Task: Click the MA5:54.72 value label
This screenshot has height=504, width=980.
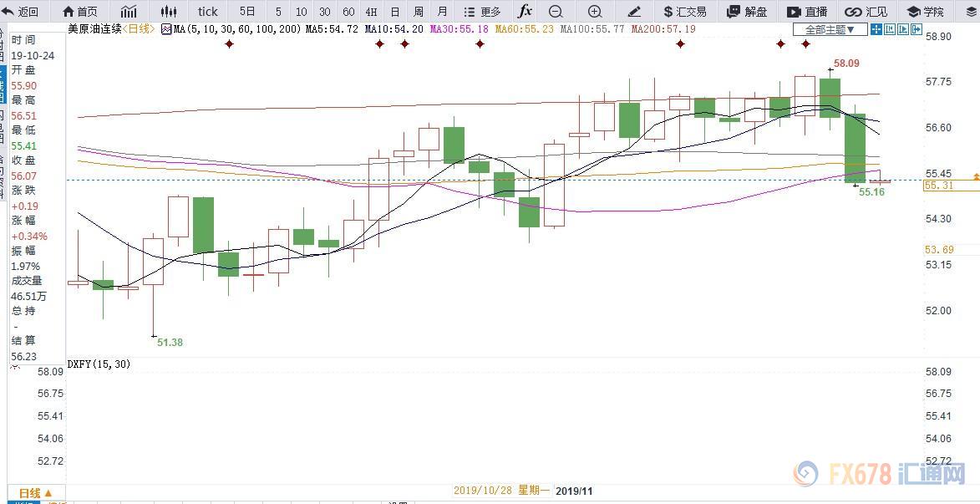Action: point(331,28)
